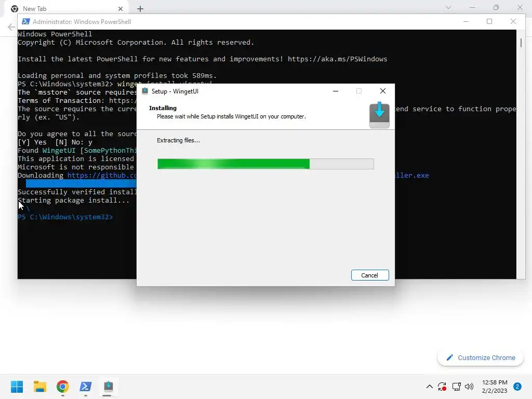
Task: Close the Setup - WingetUI dialog
Action: pos(383,91)
